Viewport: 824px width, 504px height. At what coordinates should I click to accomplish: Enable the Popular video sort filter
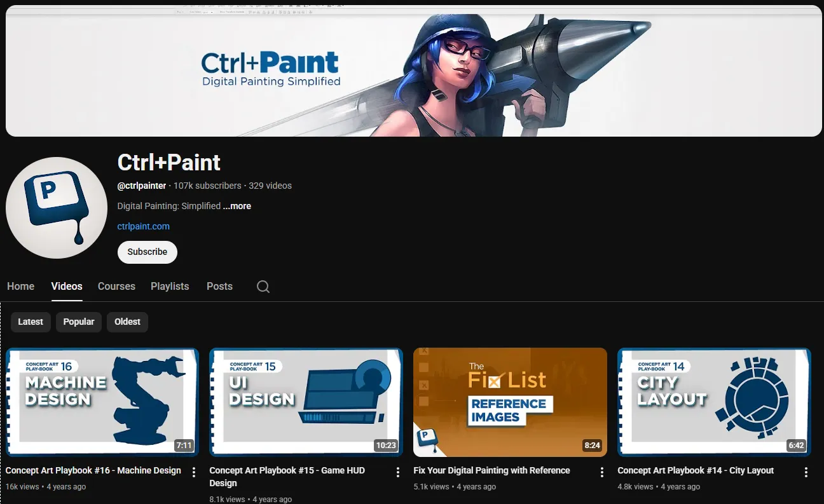point(78,322)
